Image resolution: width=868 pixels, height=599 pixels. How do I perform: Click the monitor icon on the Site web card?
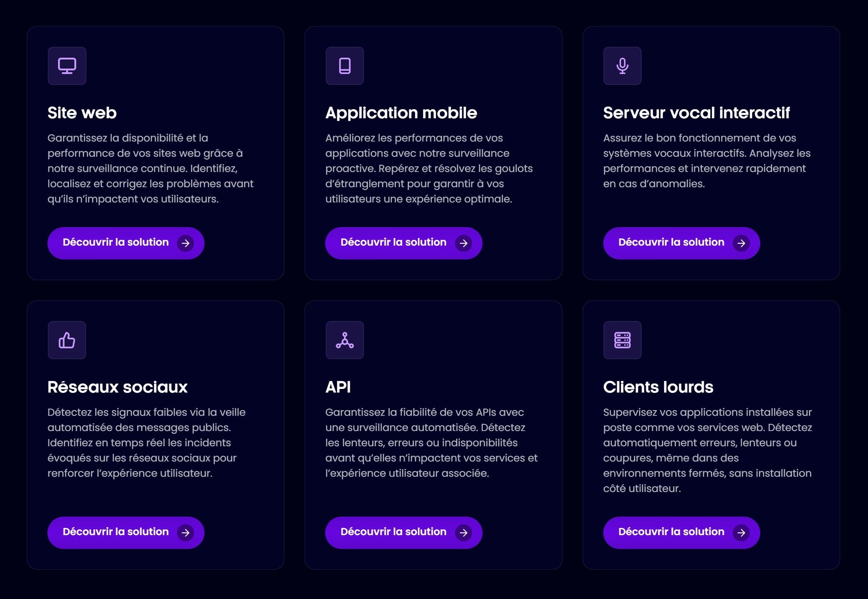tap(67, 66)
